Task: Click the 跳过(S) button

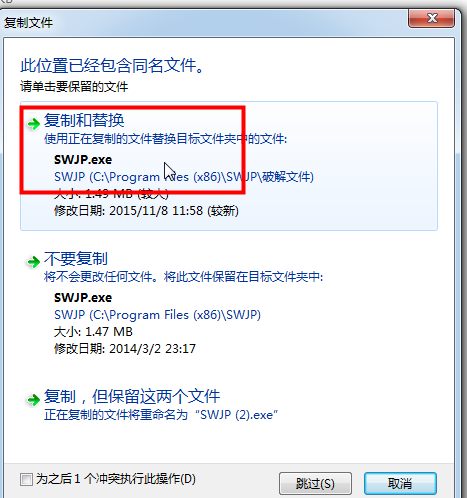Action: (315, 483)
